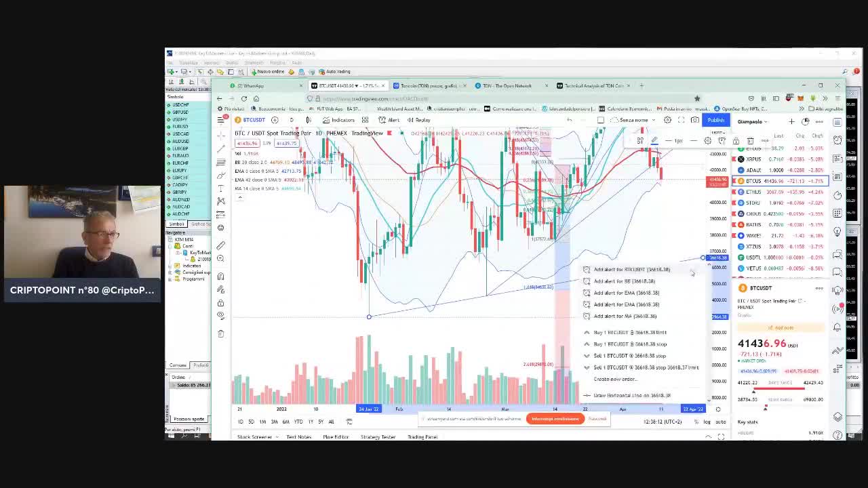Select Sell 1 BTCUSDT @ 36618.38 stop
The height and width of the screenshot is (488, 868).
pyautogui.click(x=629, y=356)
